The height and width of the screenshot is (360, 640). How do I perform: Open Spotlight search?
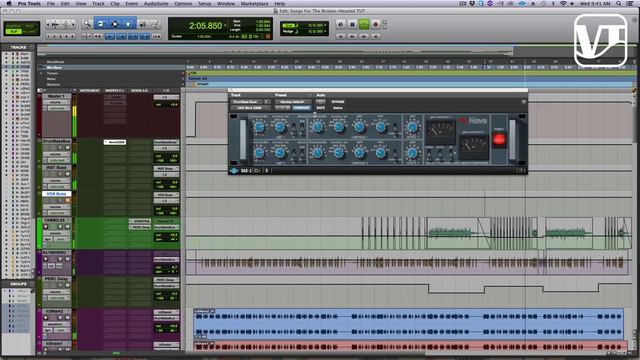(619, 3)
